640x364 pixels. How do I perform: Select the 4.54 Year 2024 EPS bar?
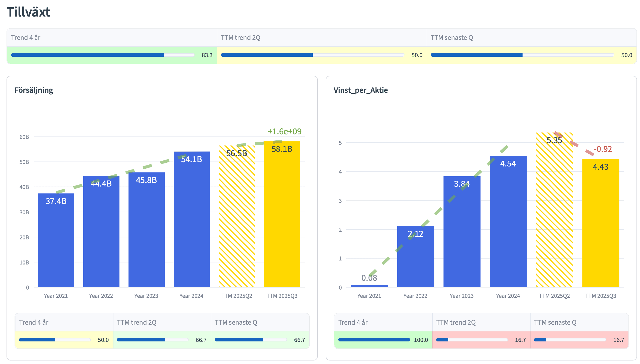pyautogui.click(x=508, y=222)
